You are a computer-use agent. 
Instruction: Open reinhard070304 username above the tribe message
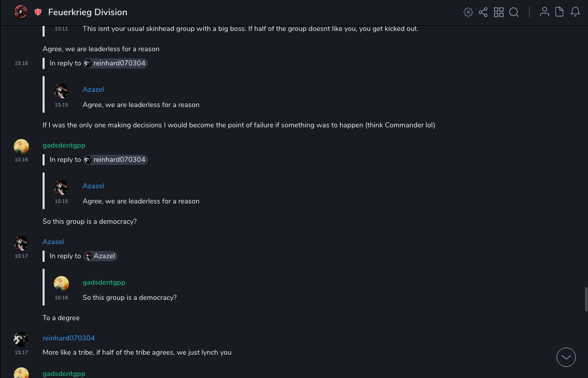[x=68, y=338]
